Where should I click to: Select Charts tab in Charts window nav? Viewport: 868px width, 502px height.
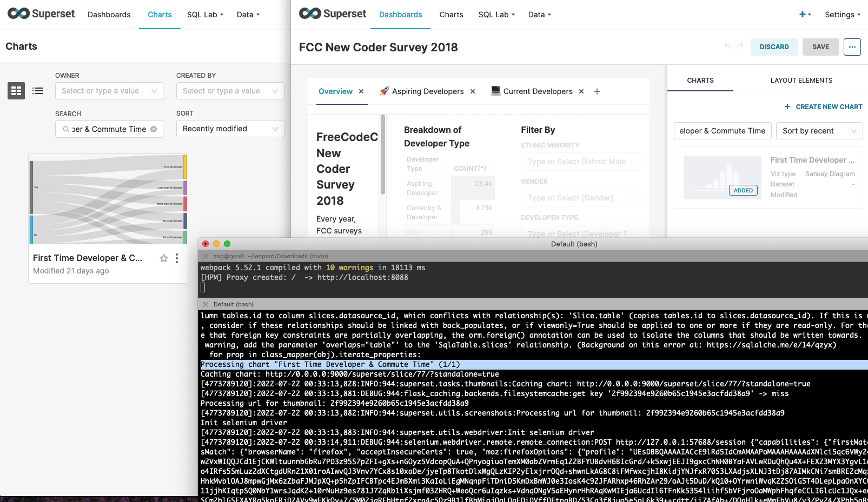pos(160,15)
